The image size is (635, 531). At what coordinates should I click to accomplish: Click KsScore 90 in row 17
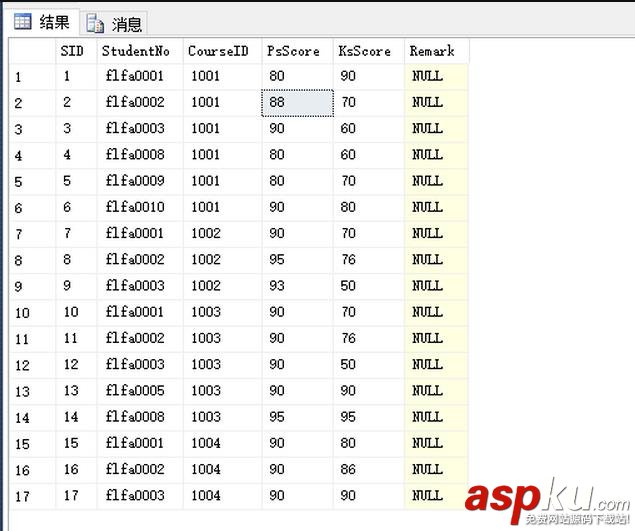coord(369,496)
